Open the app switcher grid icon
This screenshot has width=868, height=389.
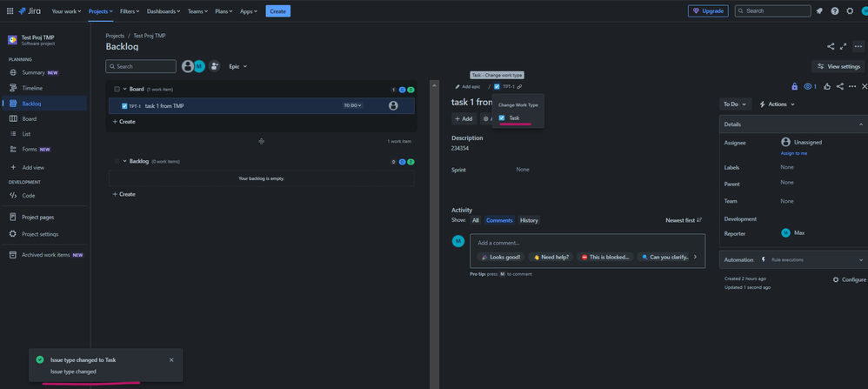[10, 11]
